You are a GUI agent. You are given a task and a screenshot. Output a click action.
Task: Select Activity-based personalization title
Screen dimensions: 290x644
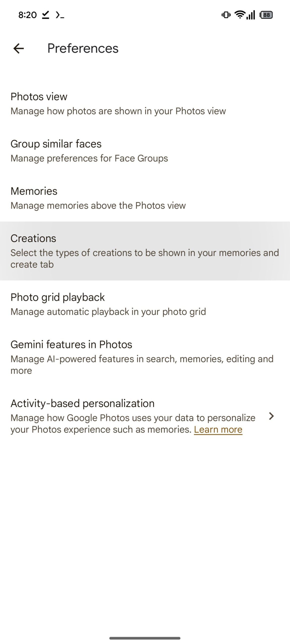(82, 403)
